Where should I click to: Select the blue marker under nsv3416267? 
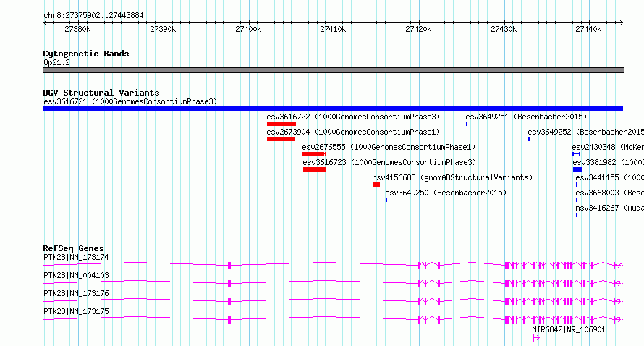[x=577, y=215]
